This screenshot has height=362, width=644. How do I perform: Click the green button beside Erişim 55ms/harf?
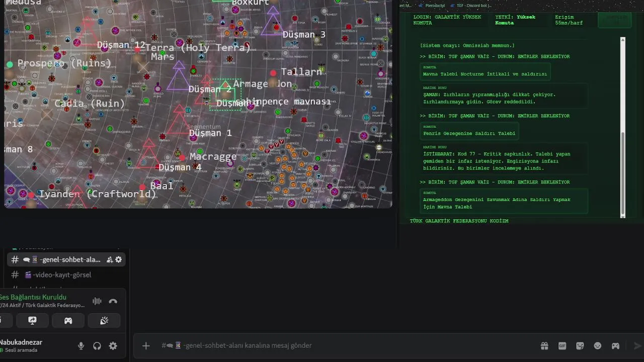(614, 20)
